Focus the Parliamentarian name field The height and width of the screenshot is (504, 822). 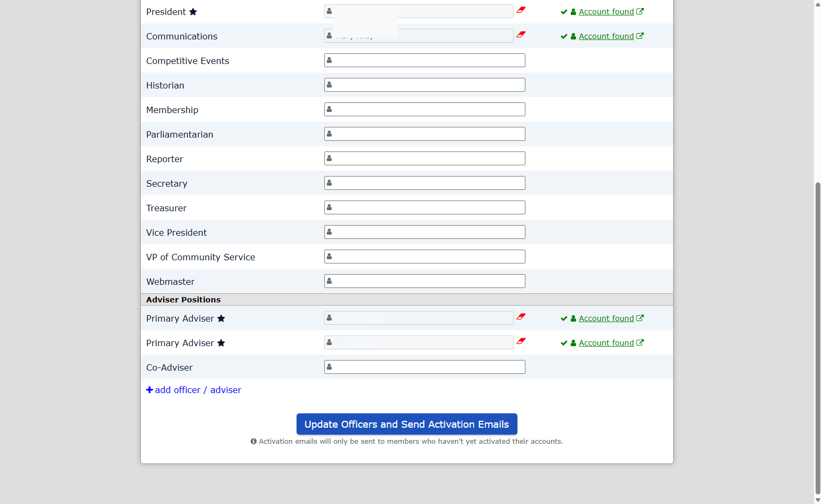tap(425, 134)
